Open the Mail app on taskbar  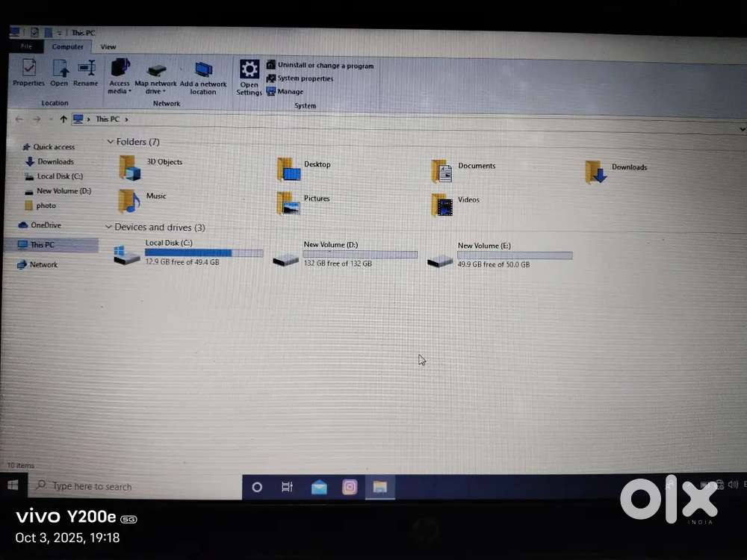point(319,488)
